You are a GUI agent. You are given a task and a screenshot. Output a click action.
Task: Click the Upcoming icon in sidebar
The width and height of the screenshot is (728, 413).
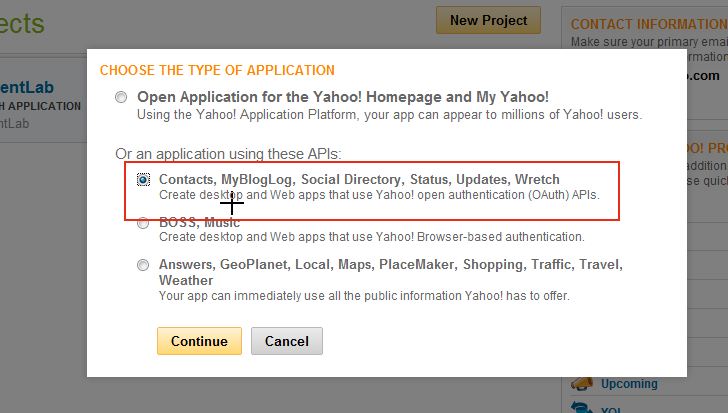coord(582,384)
